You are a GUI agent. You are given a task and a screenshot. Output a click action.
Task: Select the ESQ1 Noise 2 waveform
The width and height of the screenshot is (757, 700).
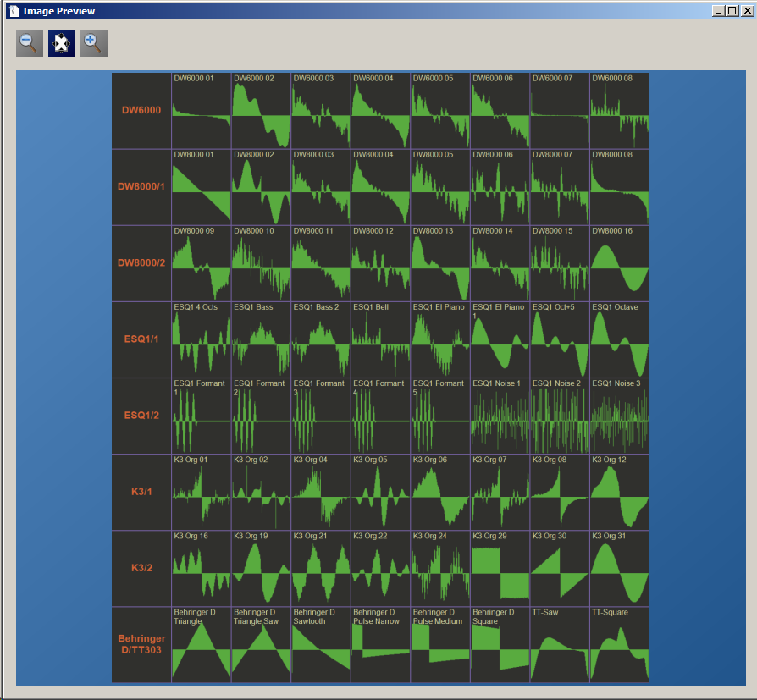pyautogui.click(x=560, y=416)
